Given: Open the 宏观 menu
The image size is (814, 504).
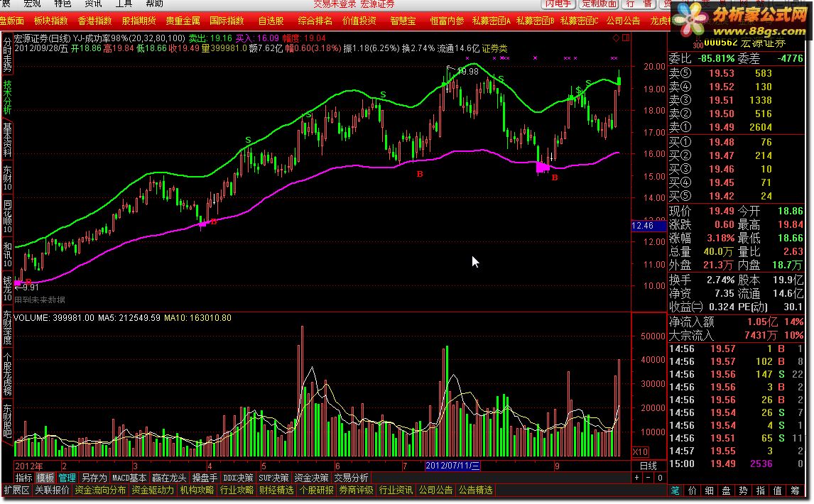Looking at the screenshot, I should [32, 4].
